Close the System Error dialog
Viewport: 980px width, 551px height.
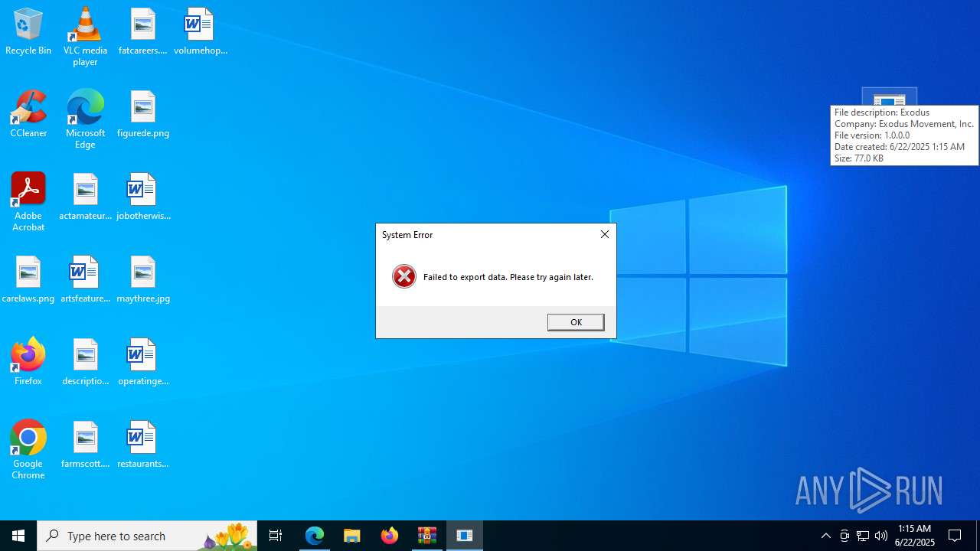click(x=605, y=234)
